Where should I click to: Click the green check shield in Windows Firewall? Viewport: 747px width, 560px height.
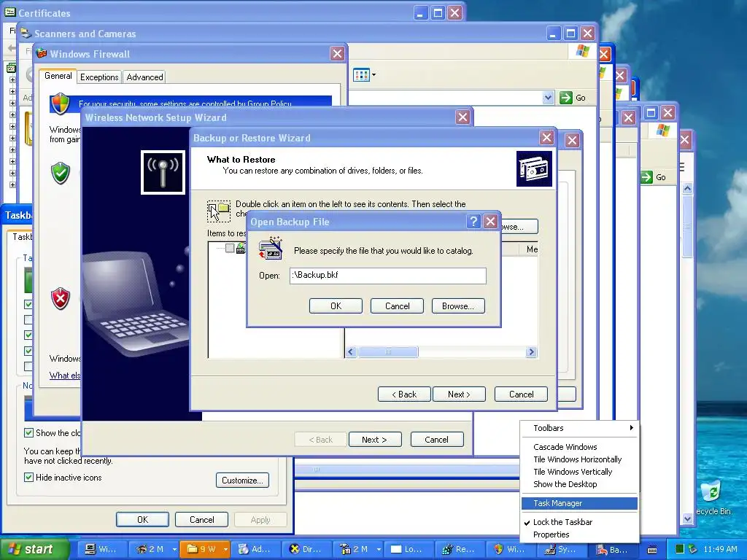pyautogui.click(x=61, y=173)
